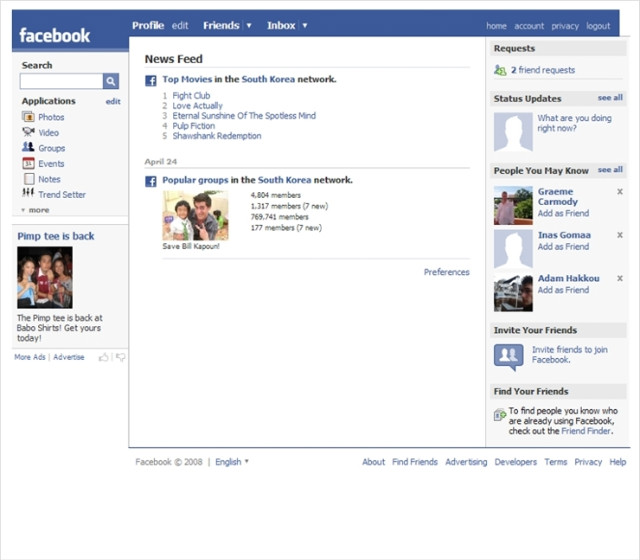This screenshot has height=560, width=640.
Task: Click thumbs down icon on the ad
Action: 120,357
